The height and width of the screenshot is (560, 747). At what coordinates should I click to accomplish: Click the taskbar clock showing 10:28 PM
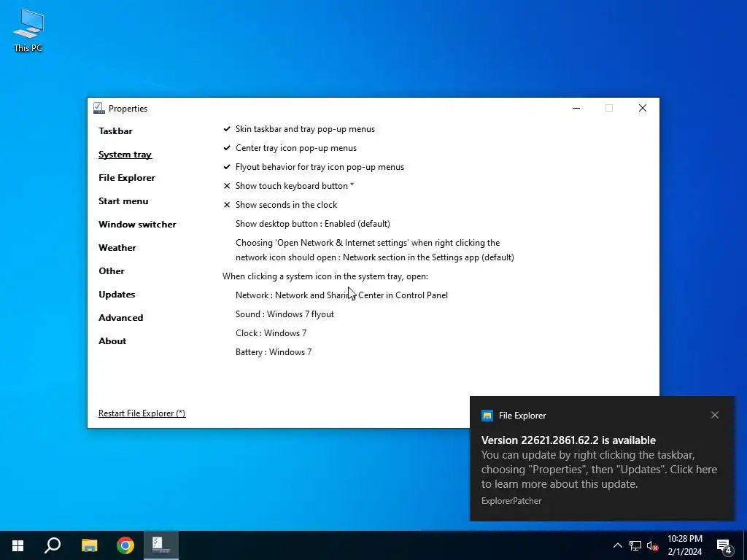684,545
